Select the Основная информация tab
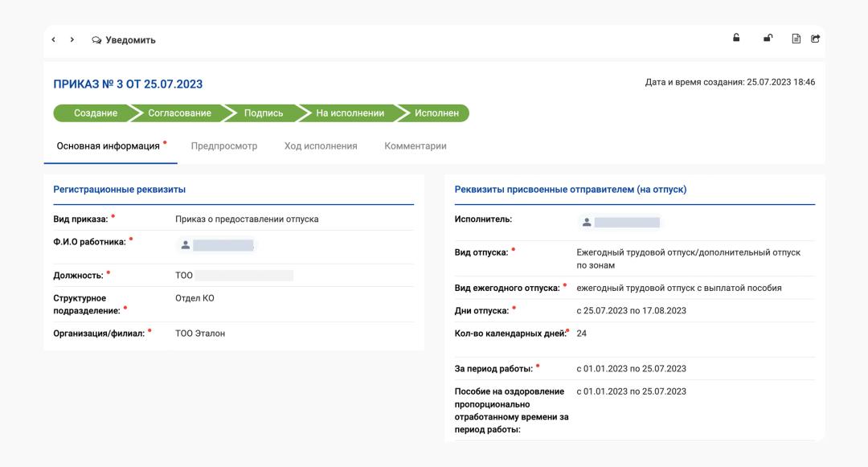Screen dimensions: 868x467 (x=108, y=146)
